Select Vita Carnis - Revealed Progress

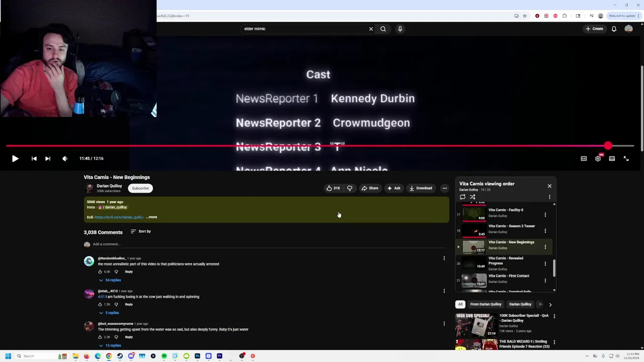click(503, 263)
